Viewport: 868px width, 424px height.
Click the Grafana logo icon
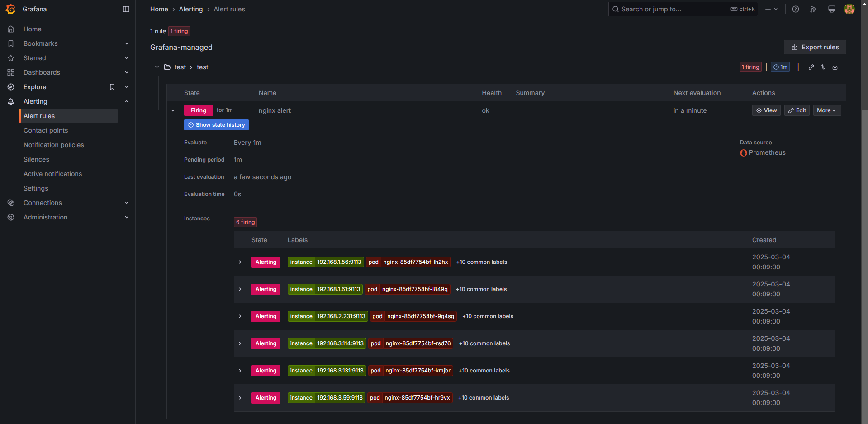click(10, 9)
